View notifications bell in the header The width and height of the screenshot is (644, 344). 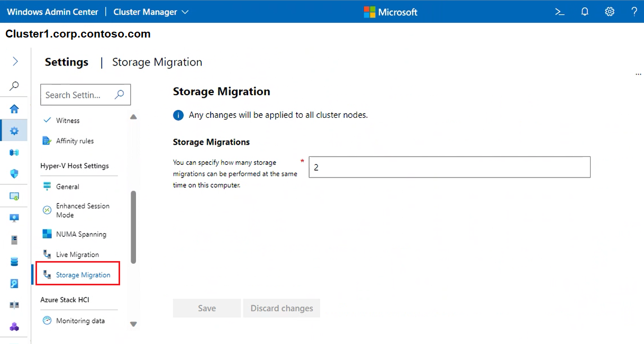(x=585, y=12)
